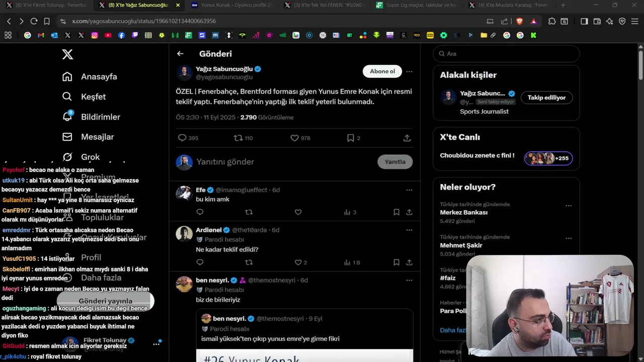The image size is (644, 362).
Task: Share Efe's reply
Action: [409, 212]
